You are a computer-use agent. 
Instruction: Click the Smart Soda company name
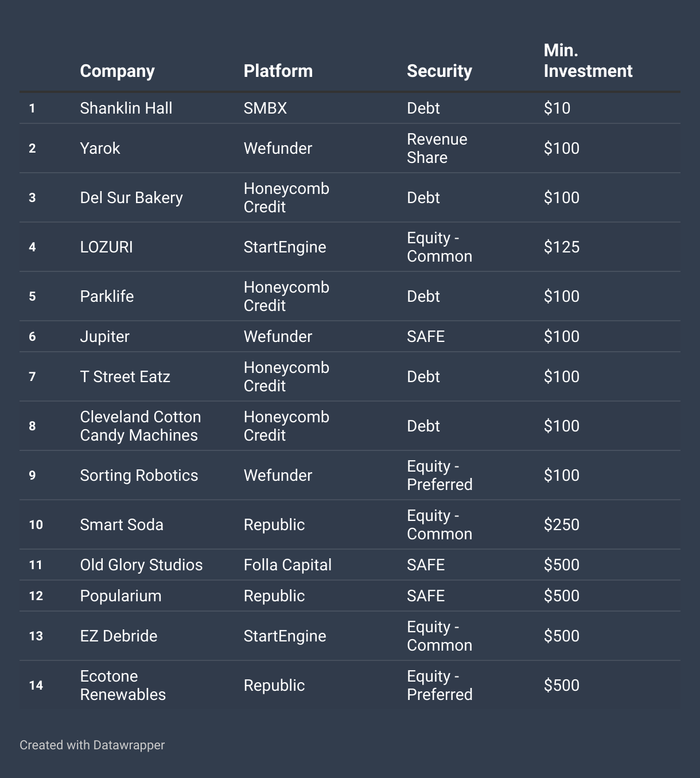point(122,524)
